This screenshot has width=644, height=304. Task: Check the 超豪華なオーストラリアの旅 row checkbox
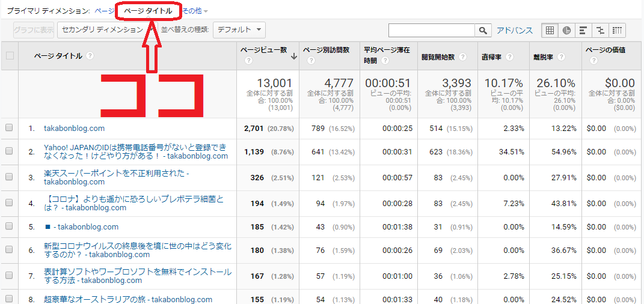[x=9, y=299]
